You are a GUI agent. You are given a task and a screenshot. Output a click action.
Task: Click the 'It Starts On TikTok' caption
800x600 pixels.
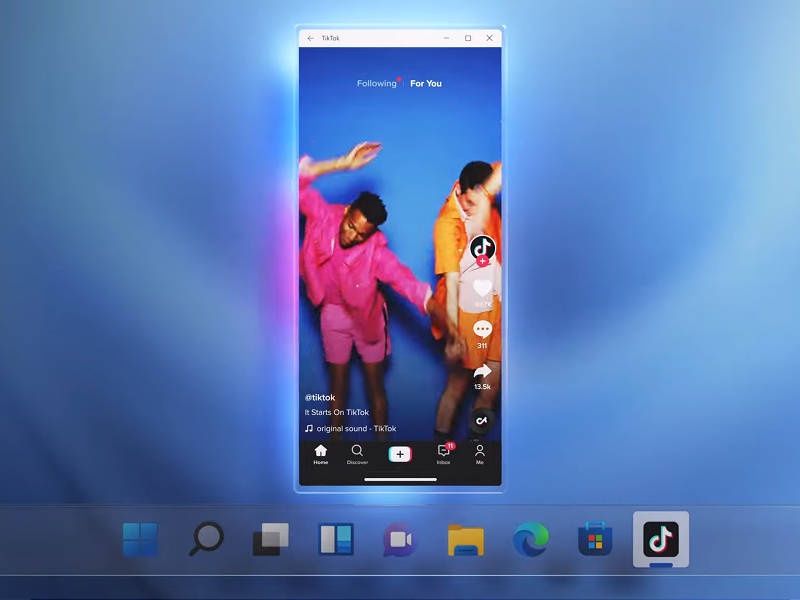[337, 412]
